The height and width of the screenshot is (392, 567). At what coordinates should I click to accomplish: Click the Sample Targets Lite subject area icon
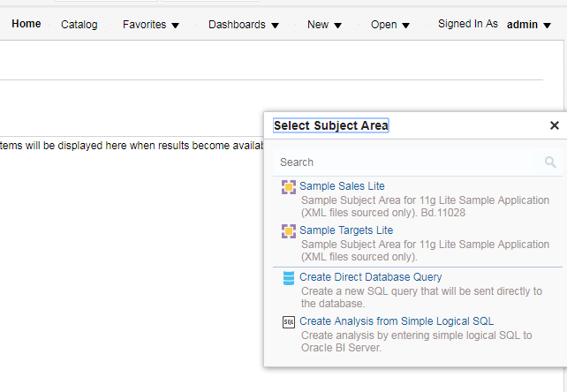click(289, 231)
